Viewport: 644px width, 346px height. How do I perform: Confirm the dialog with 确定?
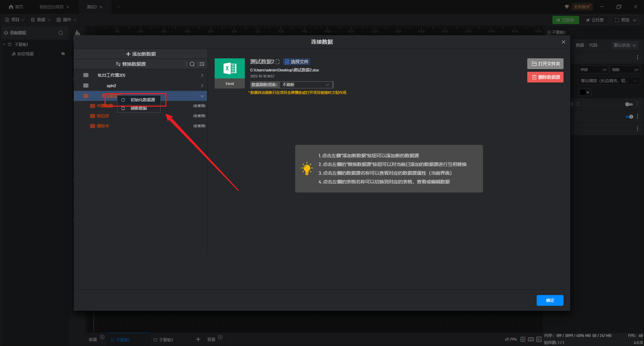click(550, 300)
